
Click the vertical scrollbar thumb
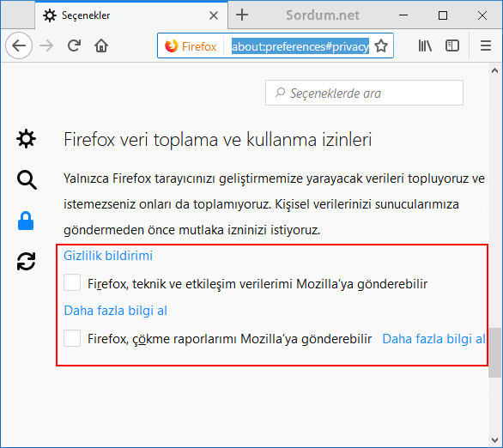point(494,353)
